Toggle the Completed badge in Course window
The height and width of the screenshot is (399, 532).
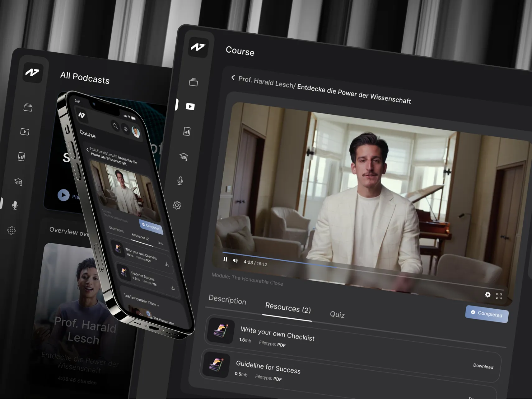487,314
